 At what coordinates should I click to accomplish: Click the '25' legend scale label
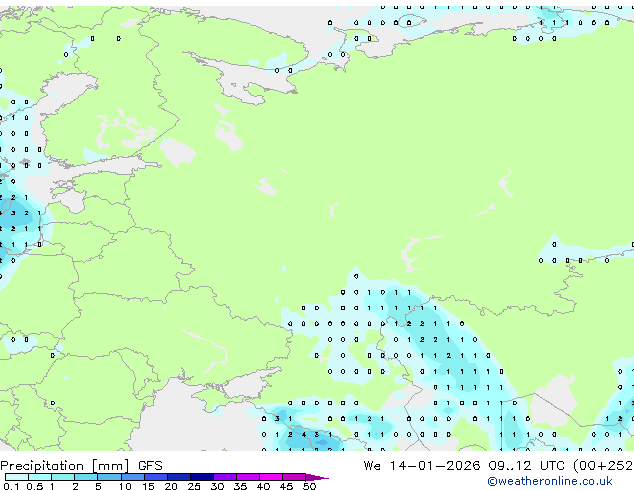194,486
